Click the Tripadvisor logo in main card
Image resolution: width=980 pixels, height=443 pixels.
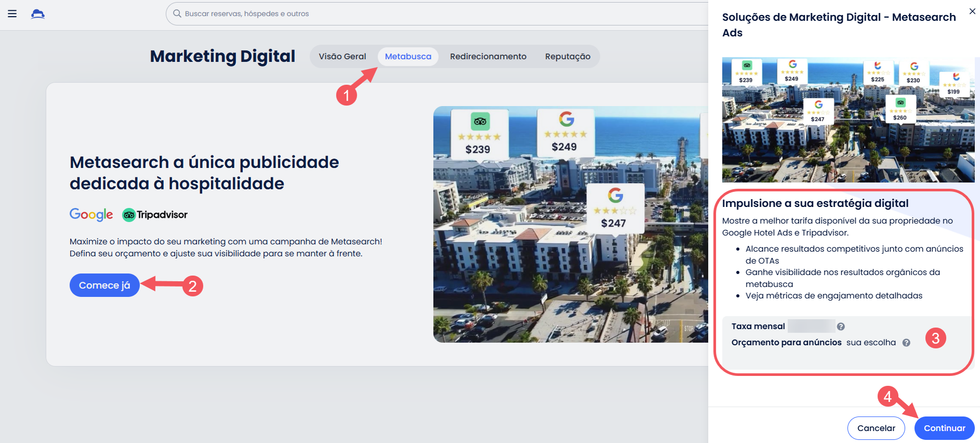click(155, 215)
